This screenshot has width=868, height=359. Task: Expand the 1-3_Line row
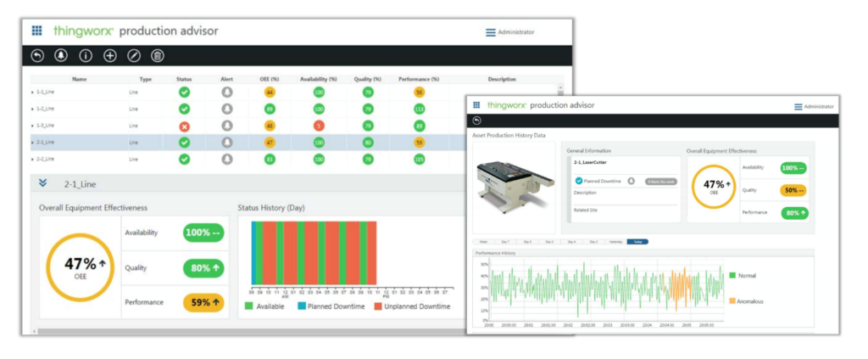coord(33,126)
